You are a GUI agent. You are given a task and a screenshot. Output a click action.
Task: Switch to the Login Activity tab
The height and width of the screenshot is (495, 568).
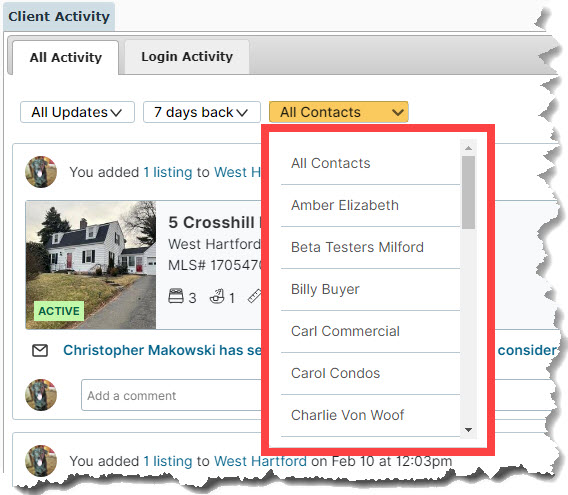click(187, 57)
